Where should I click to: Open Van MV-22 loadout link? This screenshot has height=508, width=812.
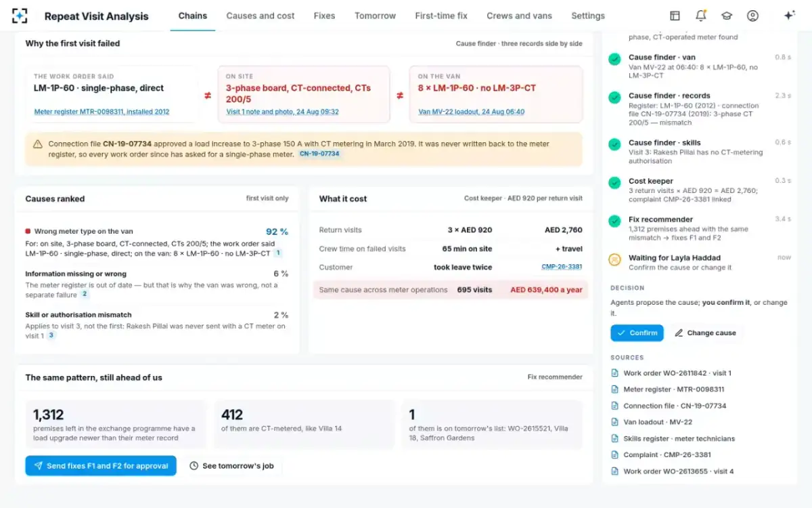(471, 112)
